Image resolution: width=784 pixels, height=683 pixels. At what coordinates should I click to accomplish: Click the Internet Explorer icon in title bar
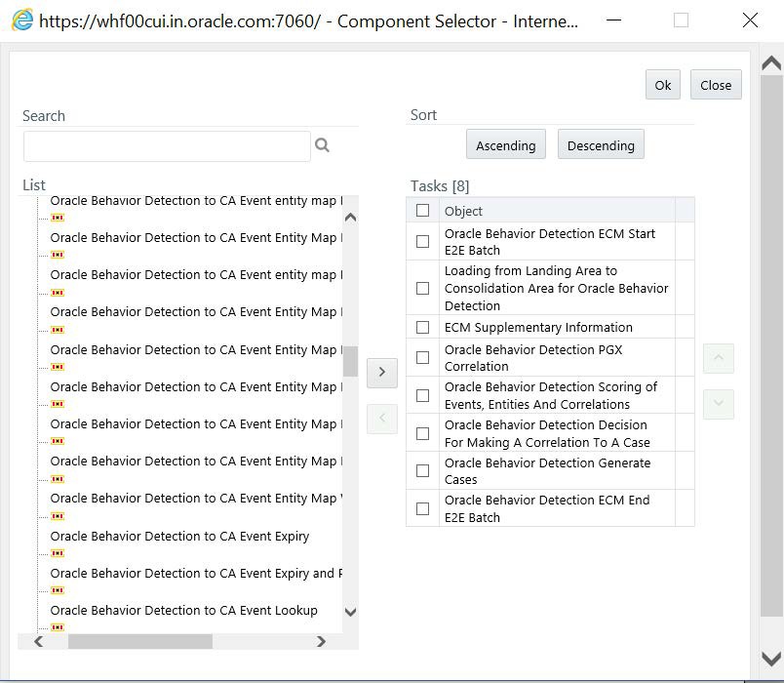pos(21,20)
